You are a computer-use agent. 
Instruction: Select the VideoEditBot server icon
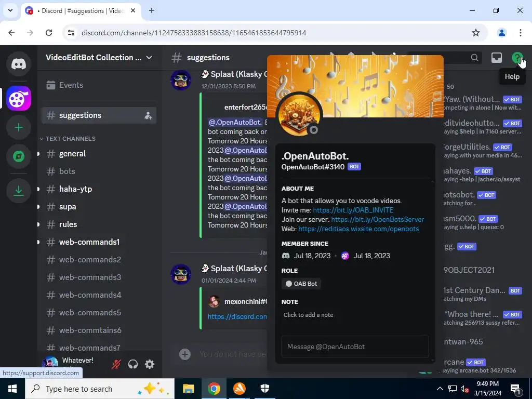pyautogui.click(x=19, y=99)
